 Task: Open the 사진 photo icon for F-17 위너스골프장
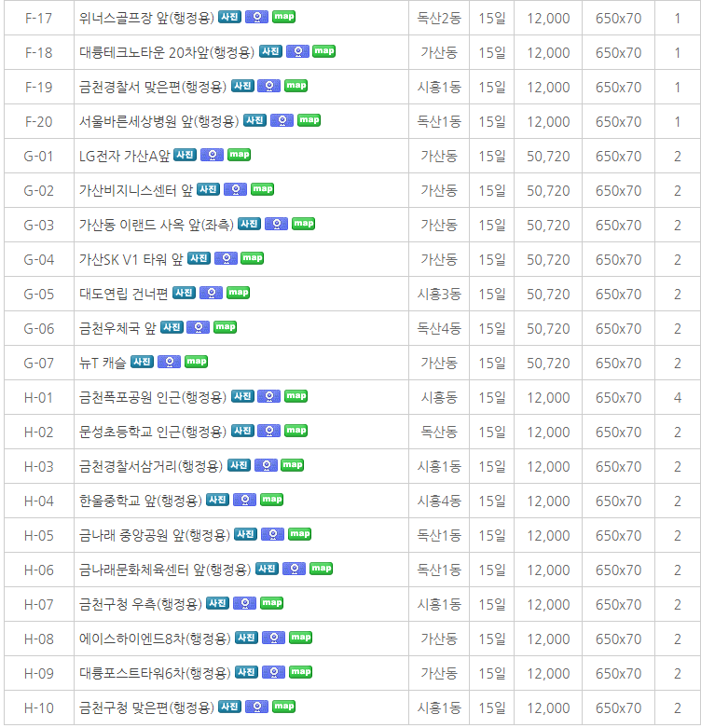[x=230, y=17]
